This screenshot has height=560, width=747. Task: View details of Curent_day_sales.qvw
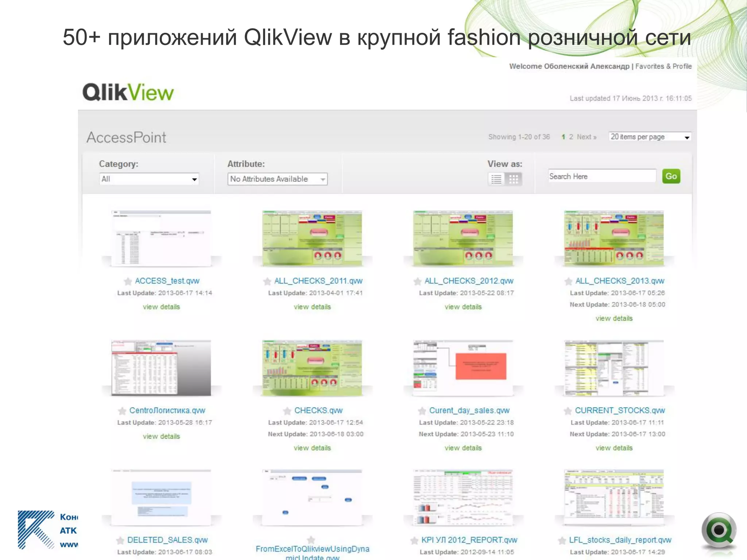pos(463,448)
